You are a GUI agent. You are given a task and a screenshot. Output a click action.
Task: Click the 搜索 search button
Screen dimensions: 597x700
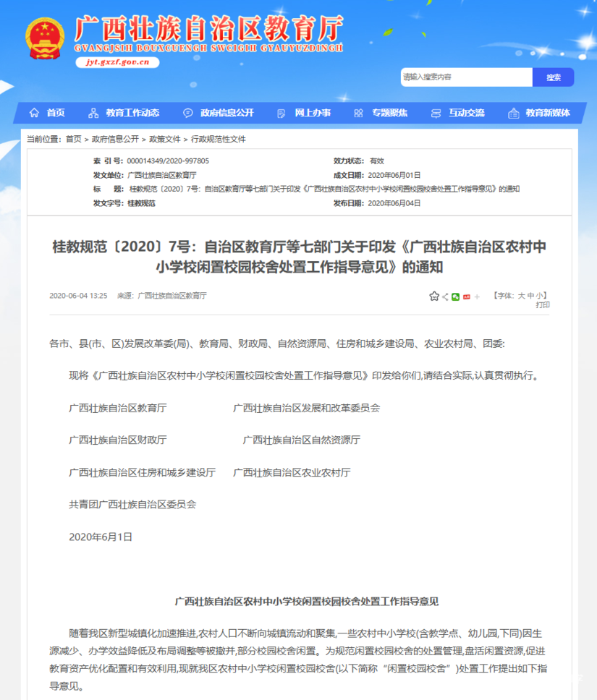pyautogui.click(x=553, y=77)
